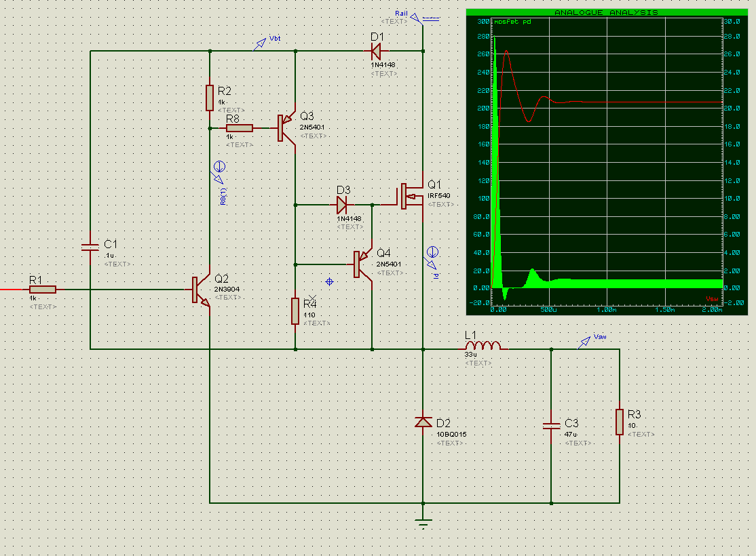The height and width of the screenshot is (556, 756).
Task: Click the R1 reference label
Action: pos(36,280)
